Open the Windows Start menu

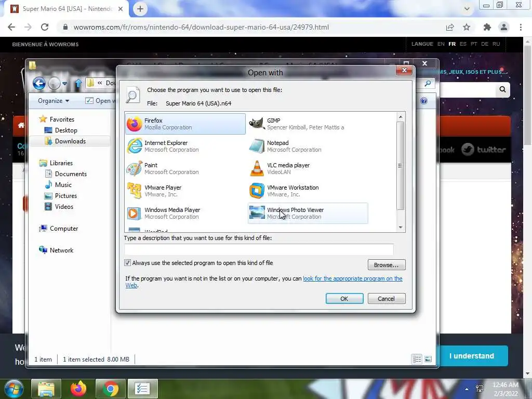click(14, 389)
